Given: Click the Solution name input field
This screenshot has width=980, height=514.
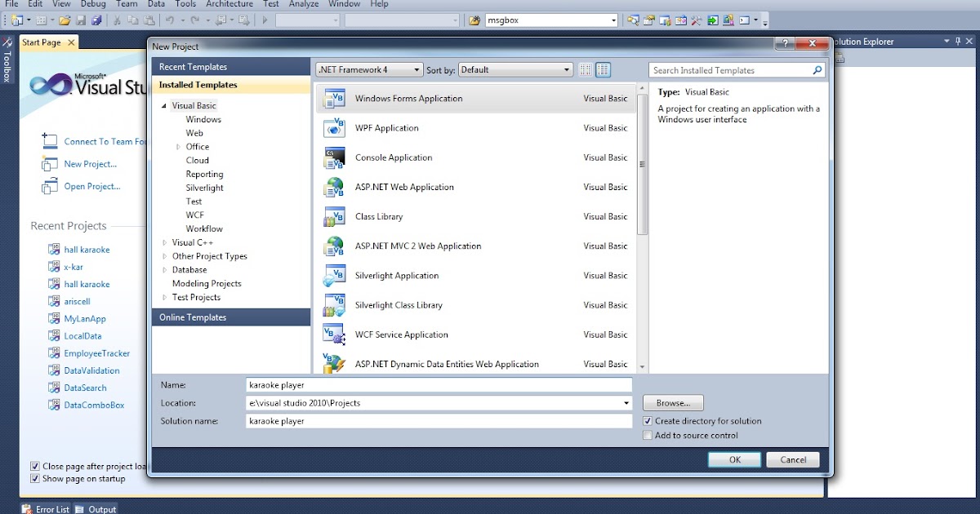Looking at the screenshot, I should (439, 421).
